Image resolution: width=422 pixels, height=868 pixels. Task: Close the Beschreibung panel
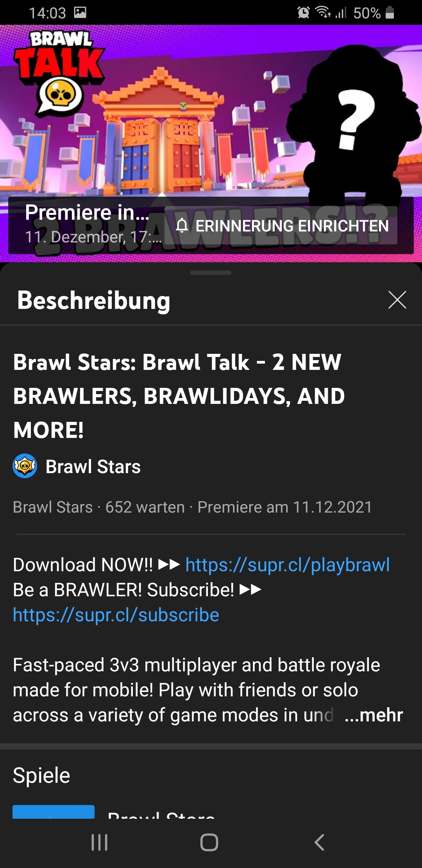click(x=397, y=300)
